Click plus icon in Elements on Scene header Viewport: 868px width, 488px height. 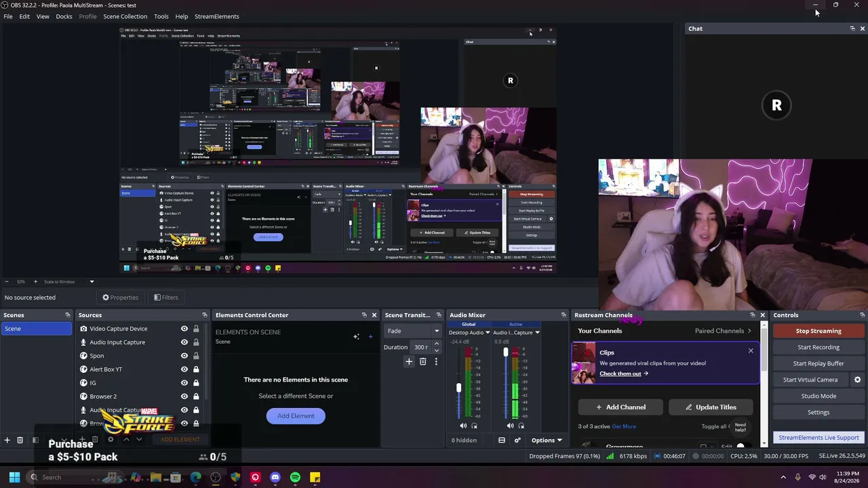[370, 336]
